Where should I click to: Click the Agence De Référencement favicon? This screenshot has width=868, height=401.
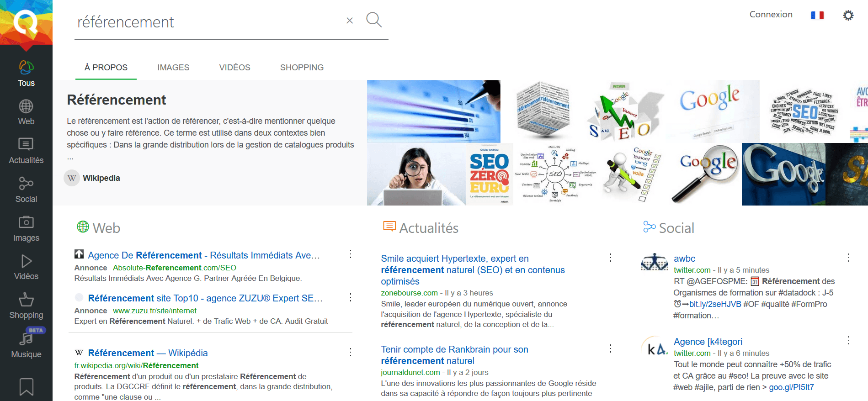point(79,254)
